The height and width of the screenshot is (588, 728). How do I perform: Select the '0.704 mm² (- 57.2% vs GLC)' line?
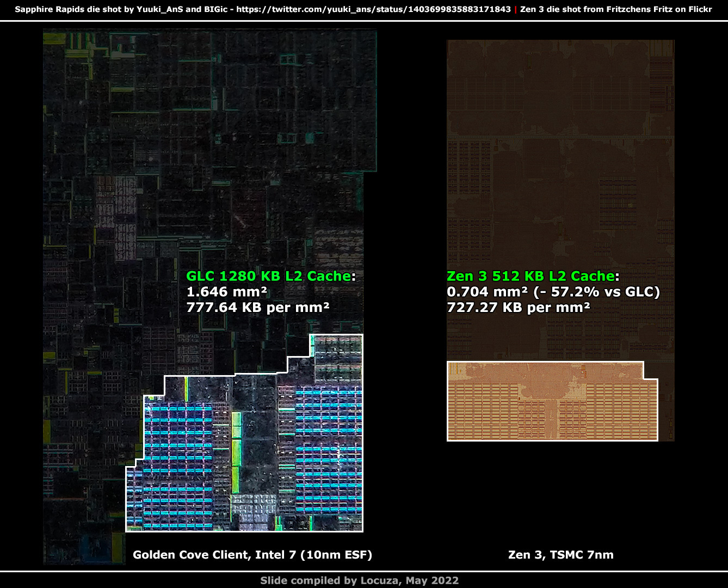pos(553,292)
